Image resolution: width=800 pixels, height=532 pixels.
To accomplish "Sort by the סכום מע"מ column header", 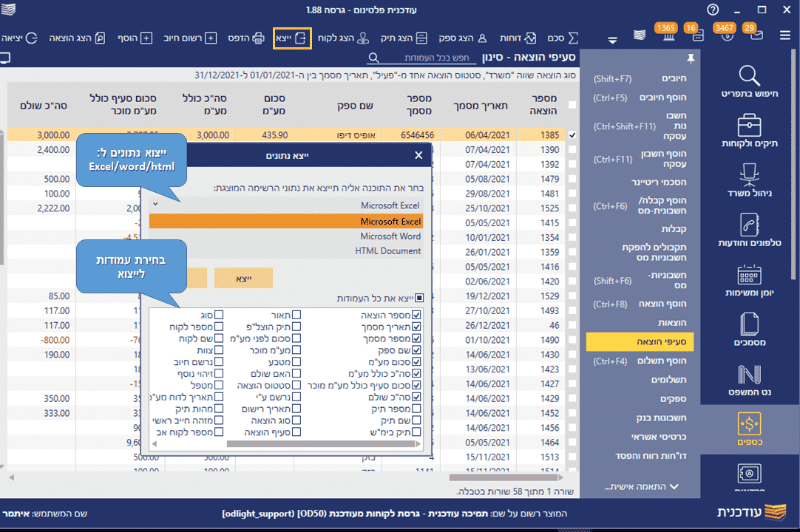I will click(275, 105).
